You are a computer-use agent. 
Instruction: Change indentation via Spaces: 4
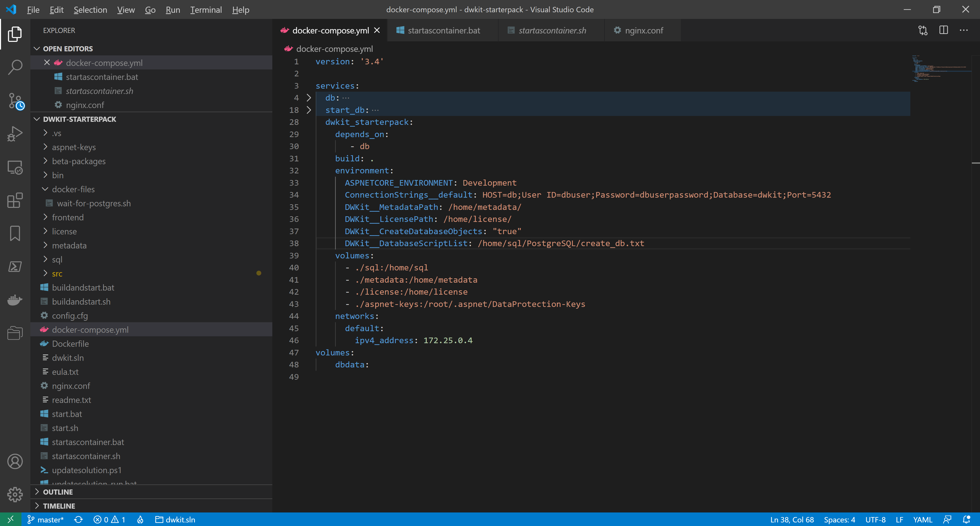click(839, 520)
